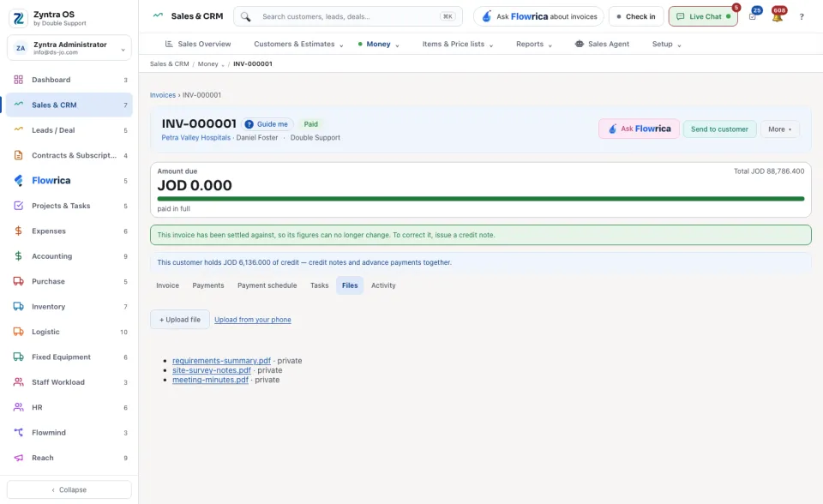The height and width of the screenshot is (504, 823).
Task: Open the Activity tab
Action: click(x=383, y=285)
